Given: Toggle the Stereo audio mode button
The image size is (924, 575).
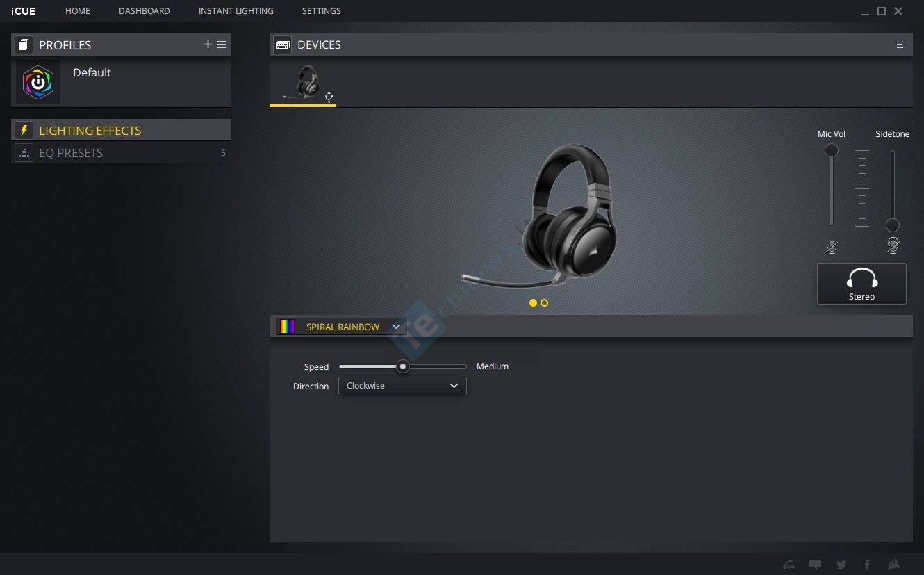Looking at the screenshot, I should pyautogui.click(x=861, y=284).
